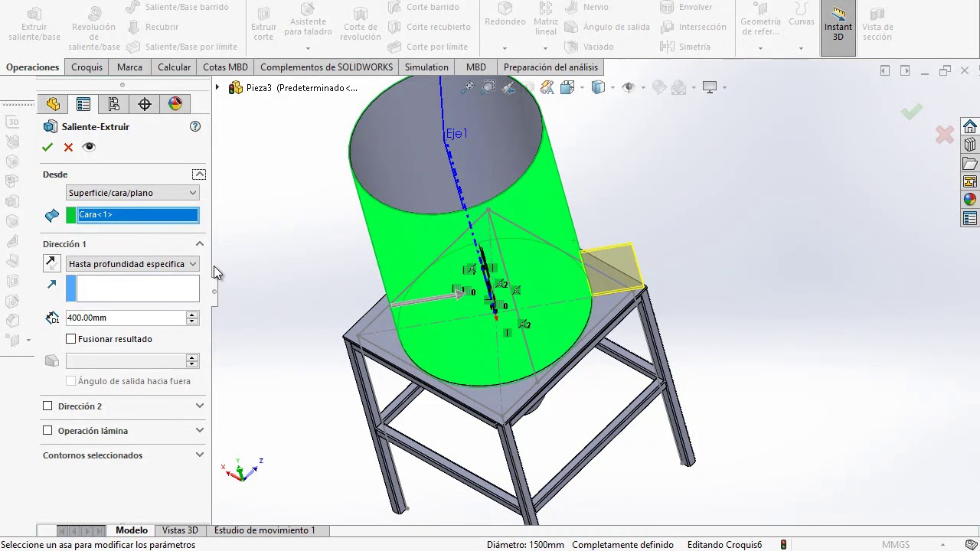Accept the sketch via the green confirmation-corner checkmark
Viewport: 980px width, 551px height.
911,112
